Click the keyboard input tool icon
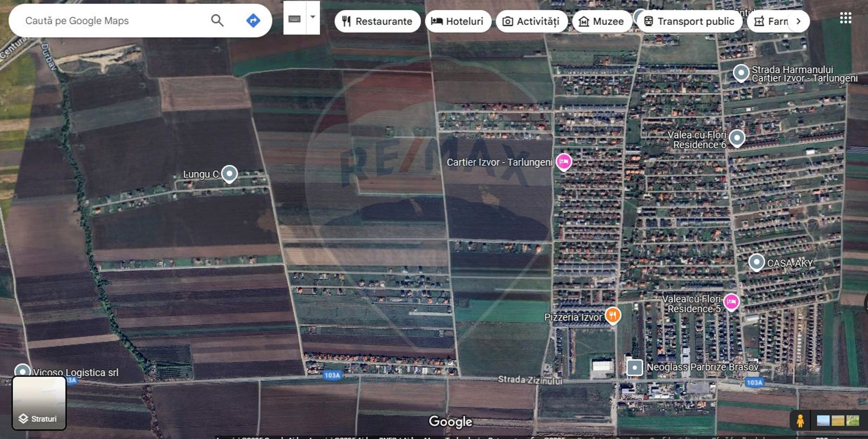Screen dimensions: 868x439 tap(294, 19)
